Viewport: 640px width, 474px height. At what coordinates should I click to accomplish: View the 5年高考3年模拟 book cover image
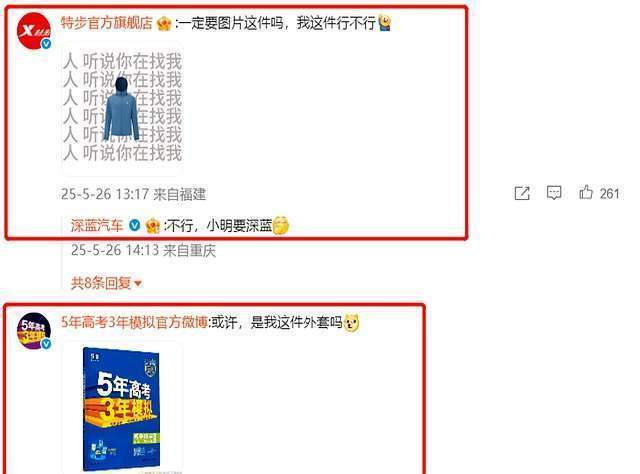tap(122, 408)
